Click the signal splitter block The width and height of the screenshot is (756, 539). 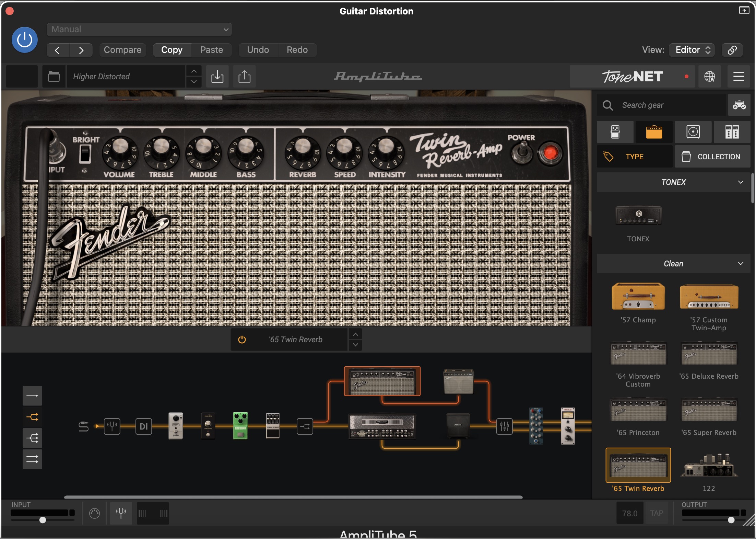coord(305,426)
